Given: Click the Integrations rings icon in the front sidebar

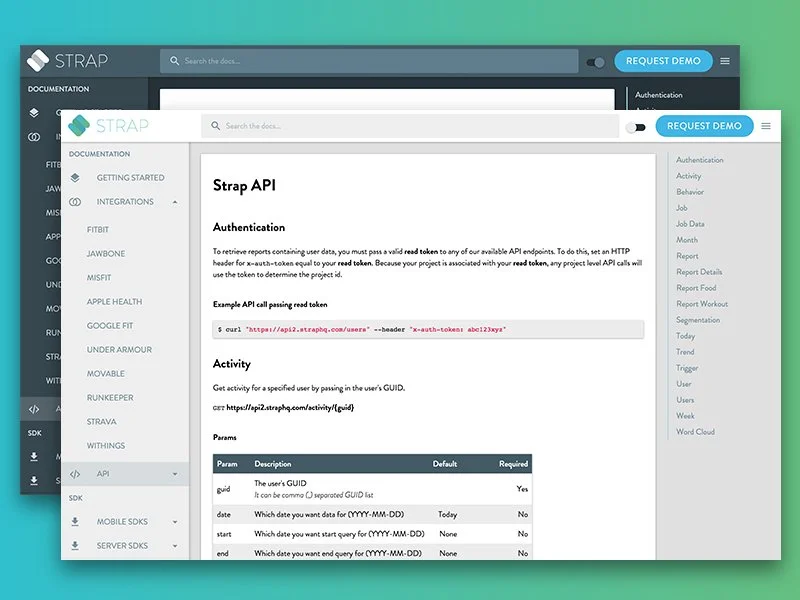Looking at the screenshot, I should point(75,202).
